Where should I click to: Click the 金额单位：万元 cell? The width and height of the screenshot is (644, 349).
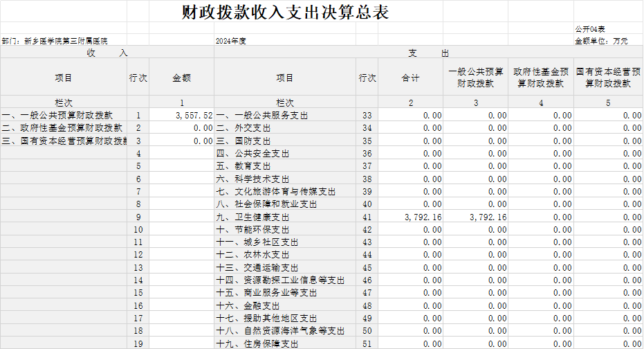pos(601,41)
